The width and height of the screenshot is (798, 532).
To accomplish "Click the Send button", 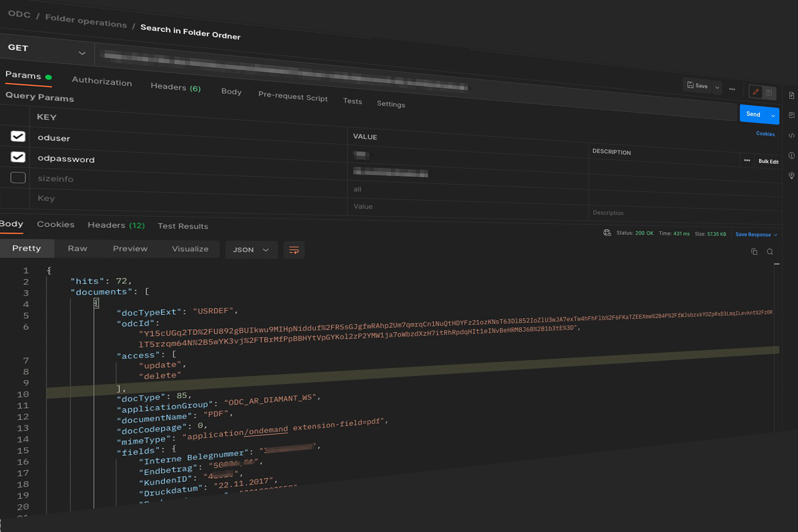I will 753,114.
